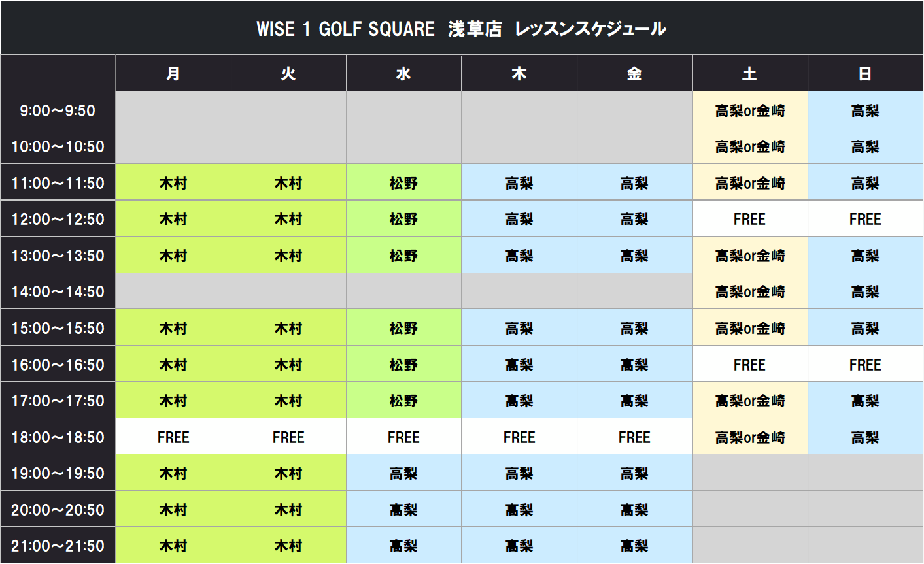Select 高梨 in Friday 19:00 slot
Screen dimensions: 924x564
coord(634,473)
